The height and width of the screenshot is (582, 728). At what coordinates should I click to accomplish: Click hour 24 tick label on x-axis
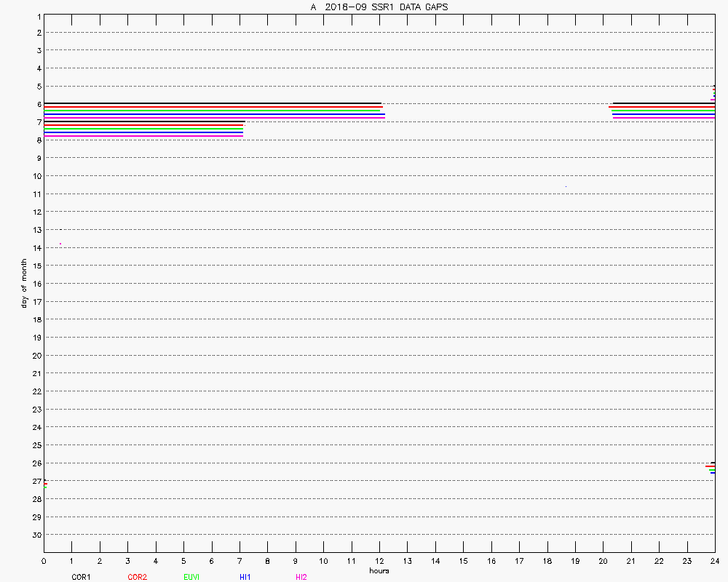715,561
